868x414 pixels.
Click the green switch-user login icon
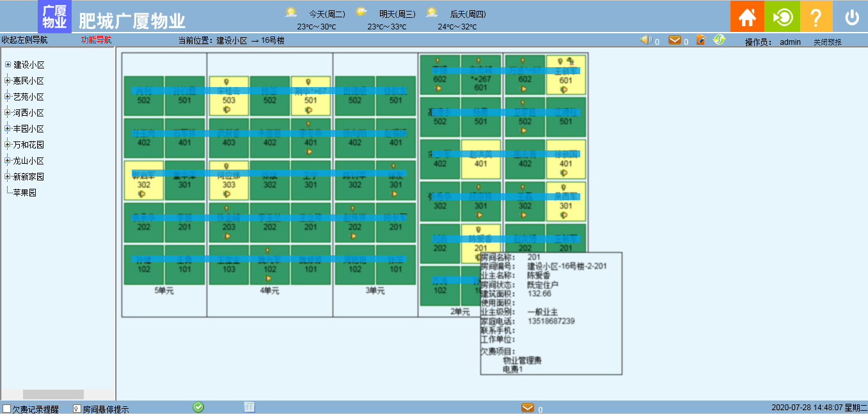tap(782, 17)
